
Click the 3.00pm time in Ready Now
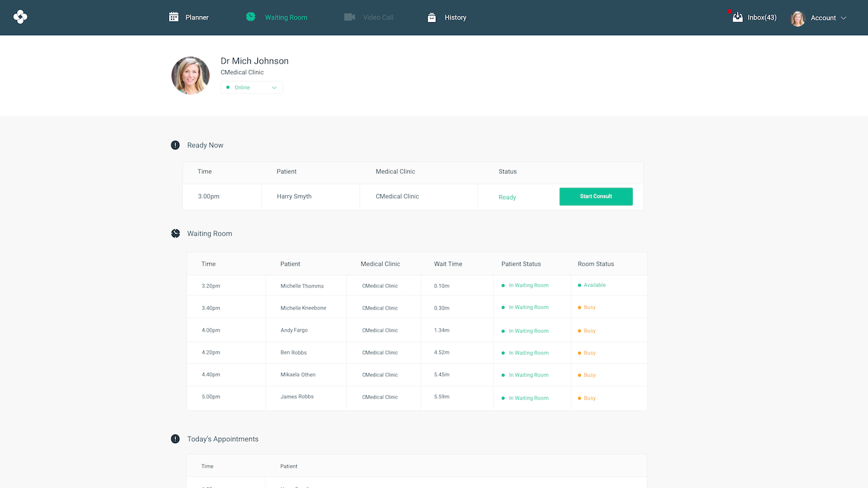[208, 196]
